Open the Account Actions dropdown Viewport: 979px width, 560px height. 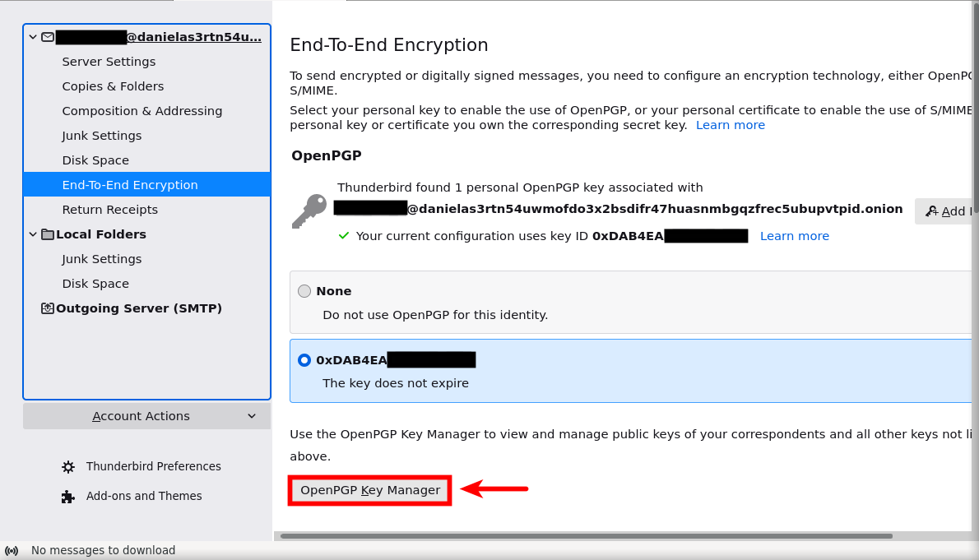146,416
